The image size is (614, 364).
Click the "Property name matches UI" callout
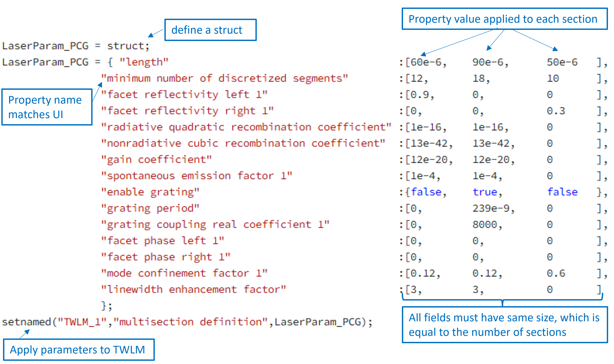(47, 107)
